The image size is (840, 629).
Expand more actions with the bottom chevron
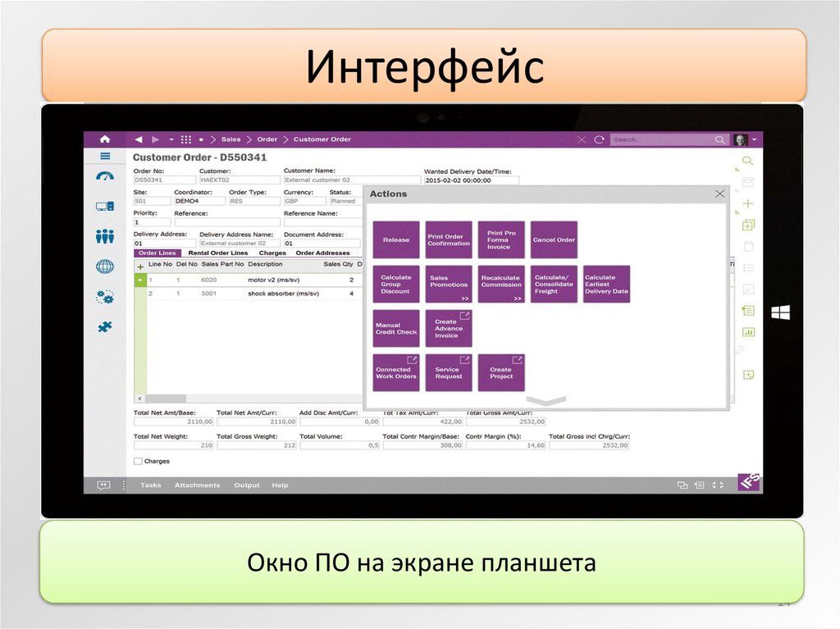point(546,401)
